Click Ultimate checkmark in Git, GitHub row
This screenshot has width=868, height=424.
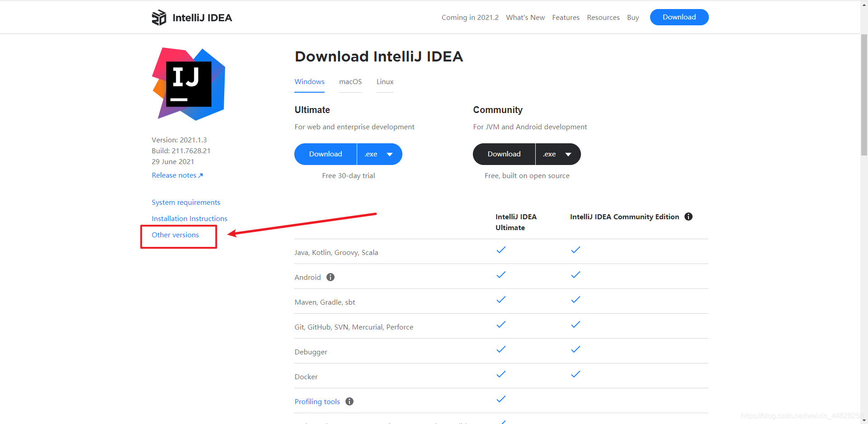[x=501, y=325]
